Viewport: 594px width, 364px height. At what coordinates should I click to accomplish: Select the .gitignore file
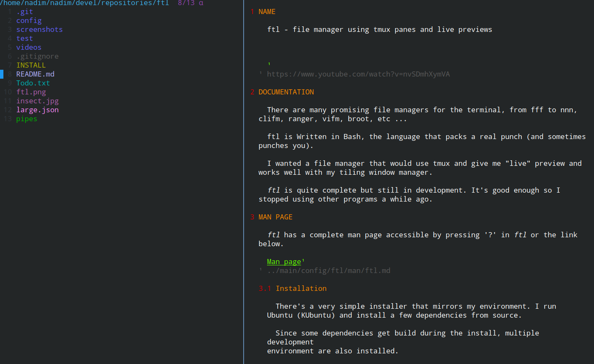[37, 56]
